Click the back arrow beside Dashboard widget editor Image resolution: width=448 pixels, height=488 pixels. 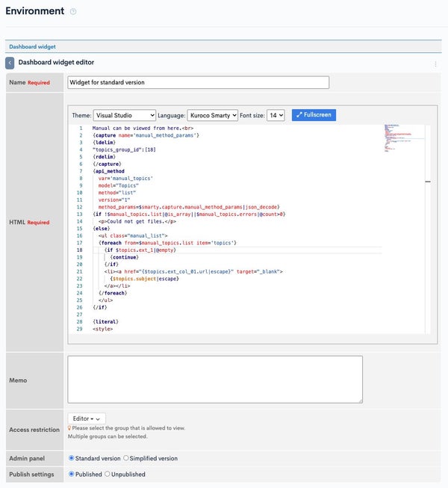pos(10,64)
